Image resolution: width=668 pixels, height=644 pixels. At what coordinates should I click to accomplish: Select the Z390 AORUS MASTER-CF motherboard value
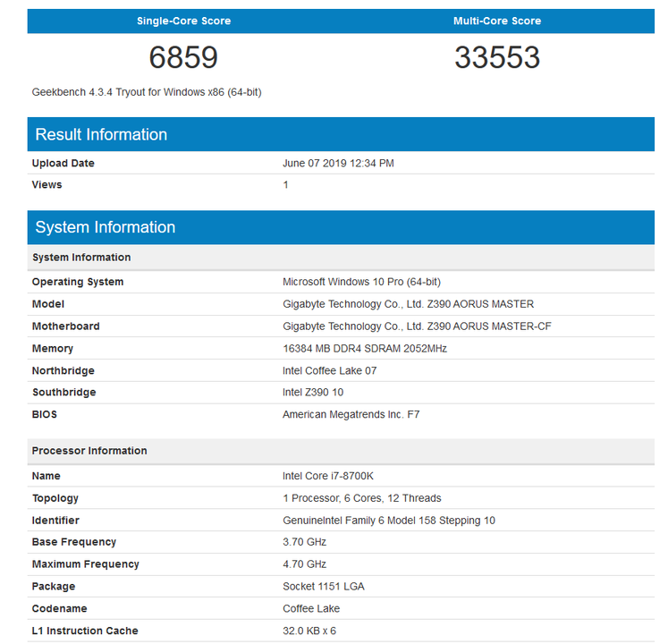click(x=417, y=326)
